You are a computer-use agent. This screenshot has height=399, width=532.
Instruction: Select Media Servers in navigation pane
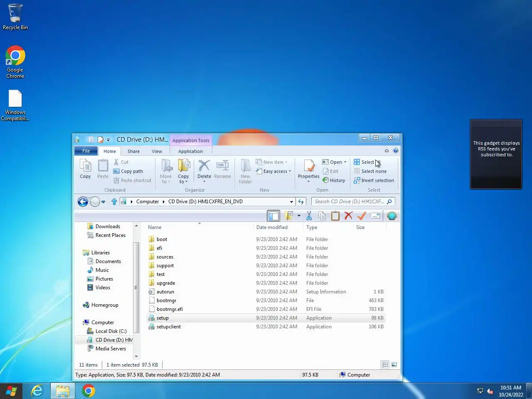(x=111, y=349)
